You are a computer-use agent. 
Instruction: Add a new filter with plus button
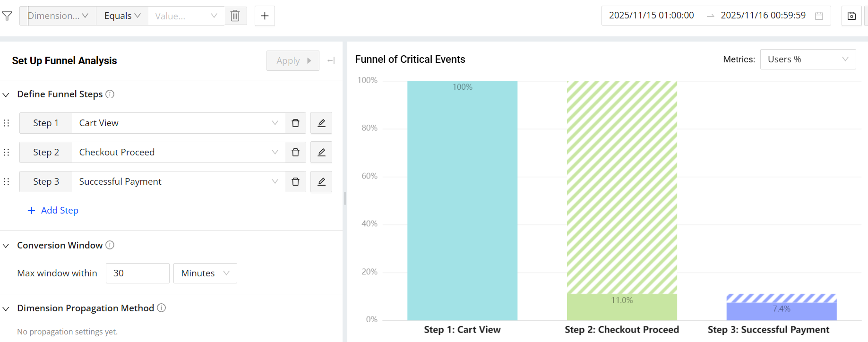[265, 16]
